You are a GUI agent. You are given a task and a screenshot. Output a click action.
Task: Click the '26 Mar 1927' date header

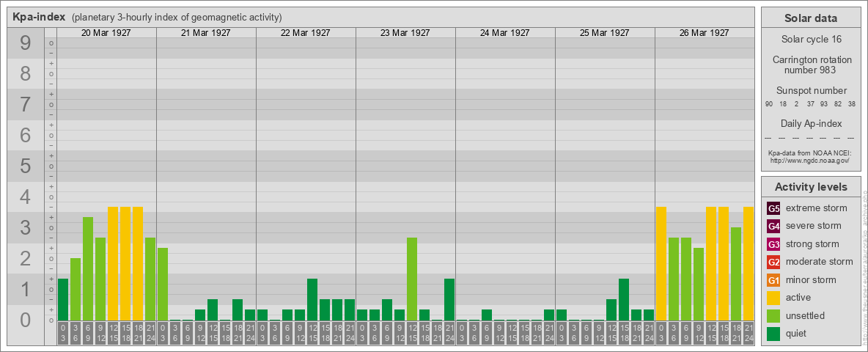point(704,33)
